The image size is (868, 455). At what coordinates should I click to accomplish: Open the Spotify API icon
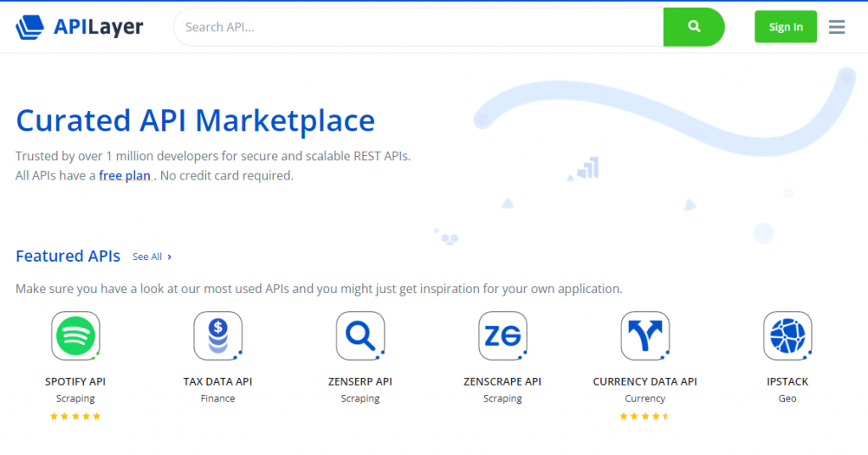click(x=75, y=336)
